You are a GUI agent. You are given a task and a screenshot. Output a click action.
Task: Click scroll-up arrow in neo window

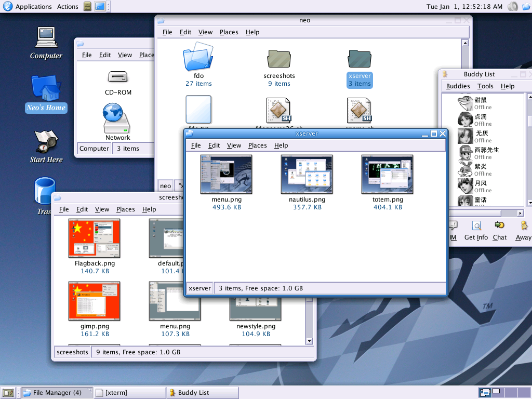coord(465,43)
